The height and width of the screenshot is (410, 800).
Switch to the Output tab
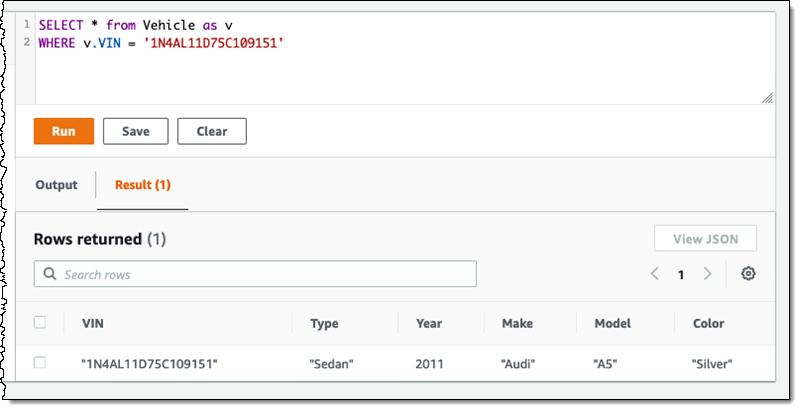point(56,185)
